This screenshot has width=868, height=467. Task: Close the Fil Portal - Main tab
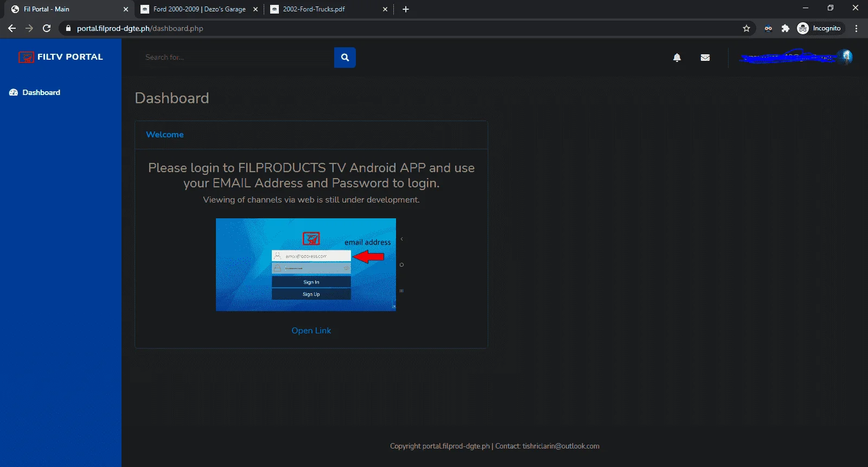pos(126,9)
